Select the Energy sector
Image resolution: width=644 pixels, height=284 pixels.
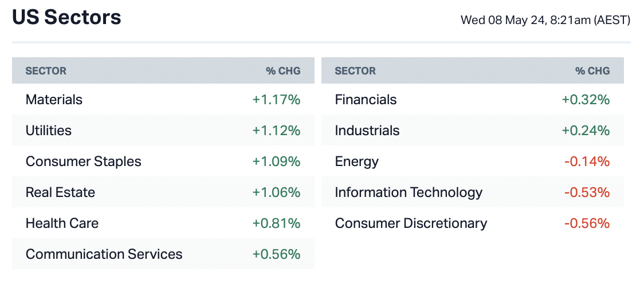356,161
